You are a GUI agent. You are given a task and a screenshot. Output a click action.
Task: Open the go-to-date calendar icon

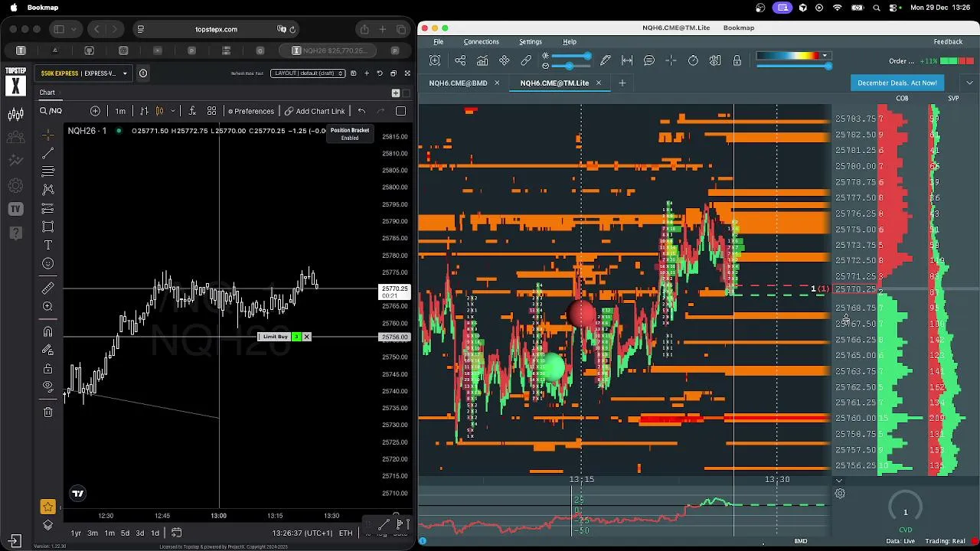[x=176, y=533]
